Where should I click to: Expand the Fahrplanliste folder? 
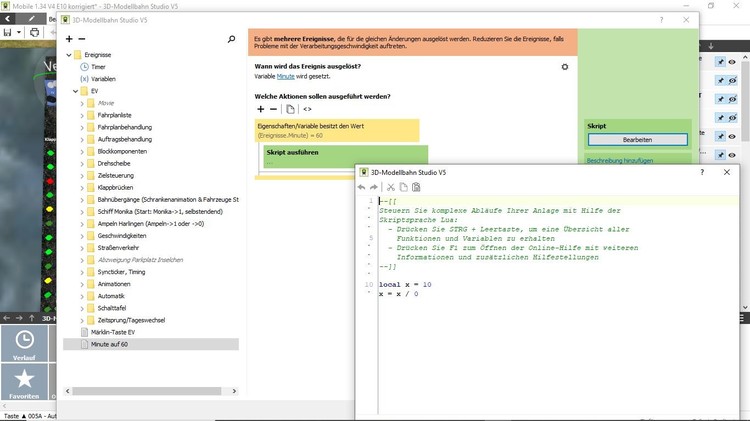[x=82, y=115]
